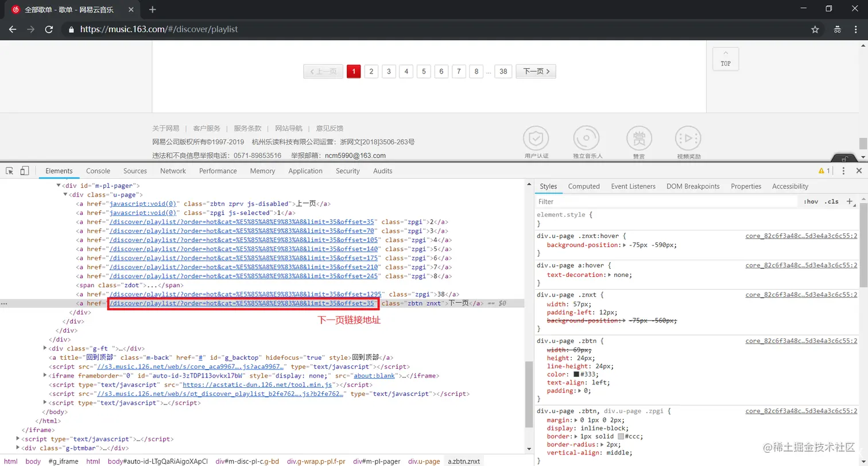Viewport: 868px width, 466px height.
Task: Click the incognito profile icon
Action: point(838,29)
